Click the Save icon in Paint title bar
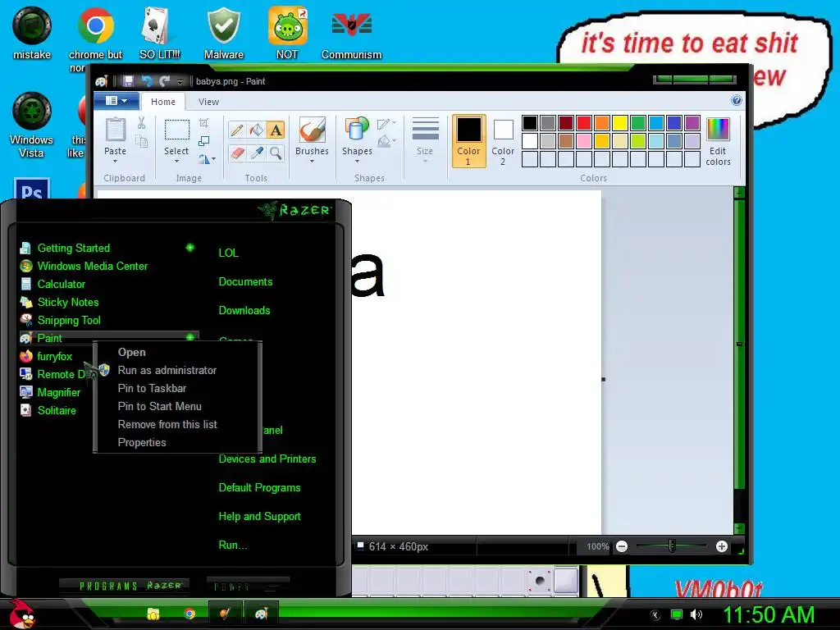Image resolution: width=840 pixels, height=630 pixels. (128, 81)
